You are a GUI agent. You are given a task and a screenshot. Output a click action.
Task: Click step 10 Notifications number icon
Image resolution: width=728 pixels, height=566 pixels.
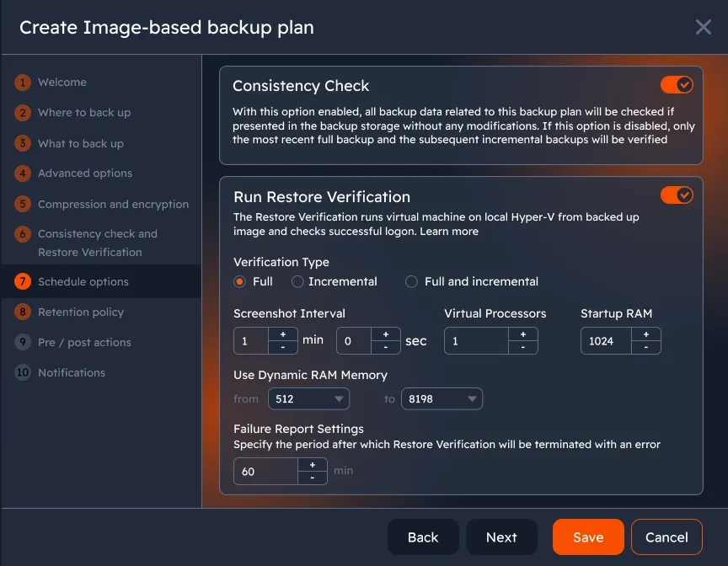point(23,372)
